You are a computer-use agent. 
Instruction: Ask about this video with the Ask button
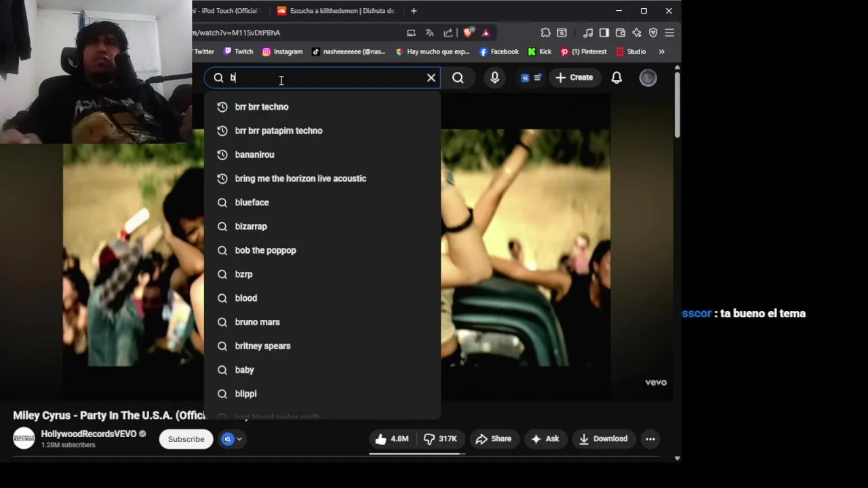545,439
